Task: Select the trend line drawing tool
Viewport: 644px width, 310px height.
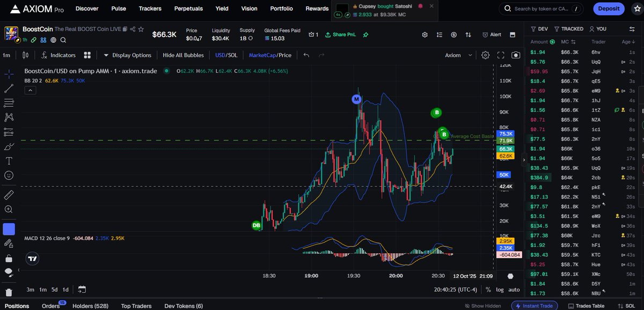Action: click(x=9, y=88)
